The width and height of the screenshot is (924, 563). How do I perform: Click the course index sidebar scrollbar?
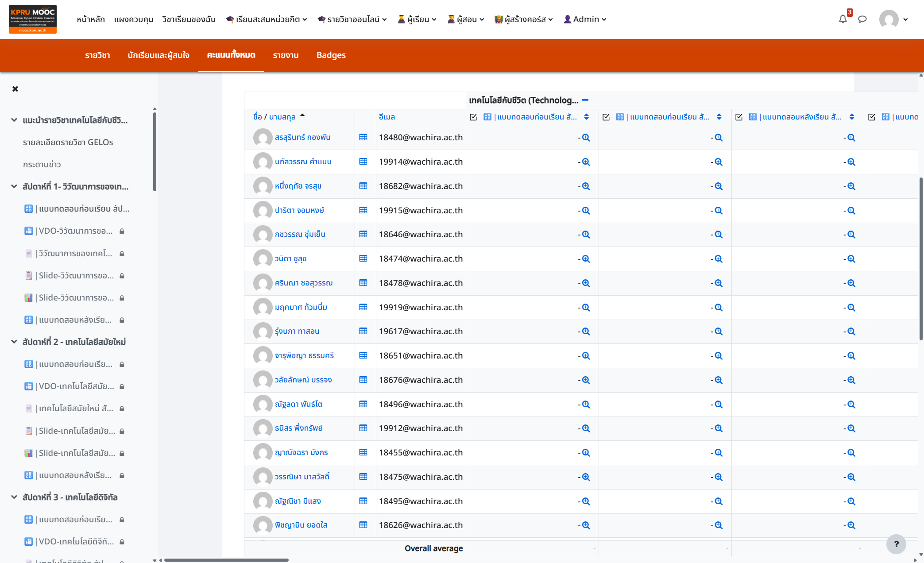pyautogui.click(x=155, y=151)
